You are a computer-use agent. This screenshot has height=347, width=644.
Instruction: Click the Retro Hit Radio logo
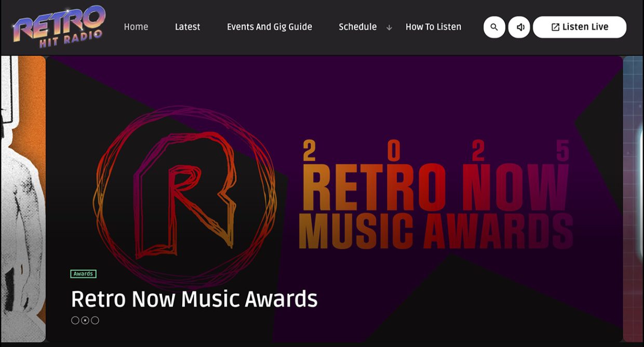pyautogui.click(x=59, y=27)
